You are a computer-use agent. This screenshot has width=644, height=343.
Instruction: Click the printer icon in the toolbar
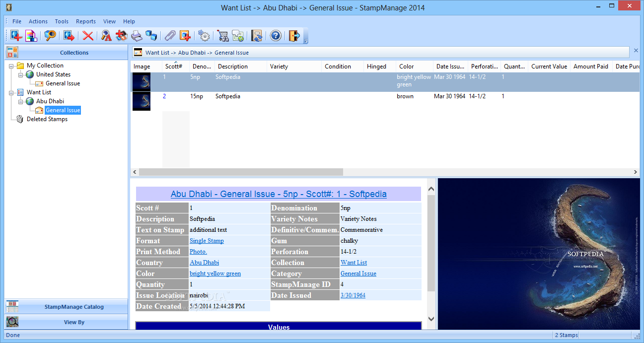pos(137,36)
